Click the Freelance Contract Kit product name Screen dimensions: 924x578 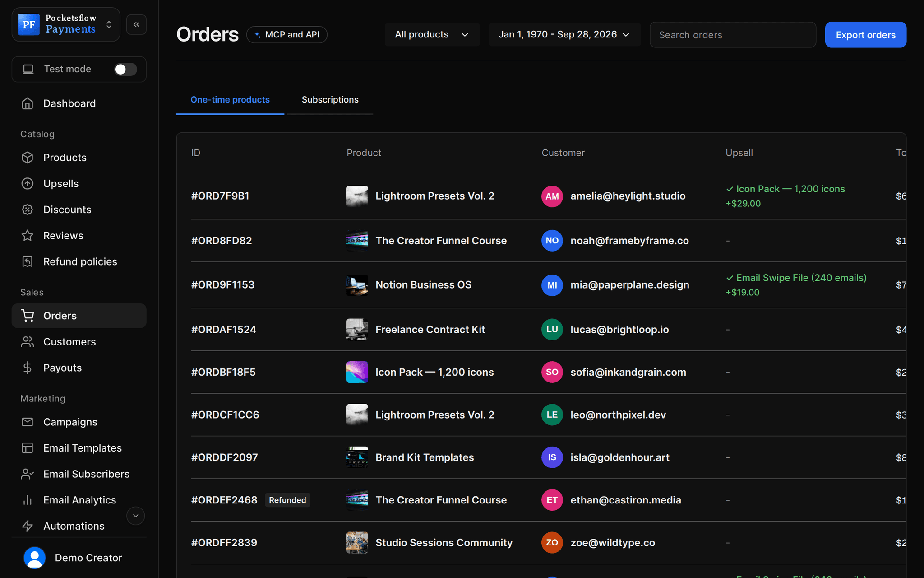(x=430, y=329)
